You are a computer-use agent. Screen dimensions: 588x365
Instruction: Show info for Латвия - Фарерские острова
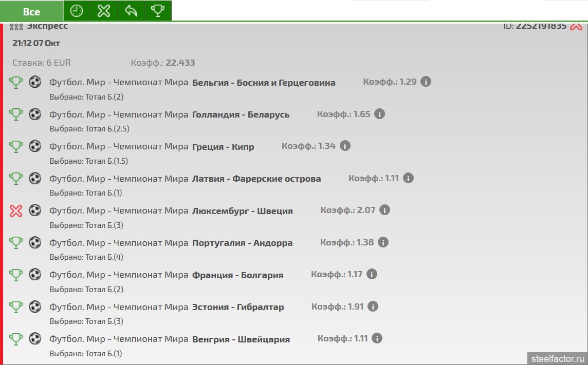point(408,178)
